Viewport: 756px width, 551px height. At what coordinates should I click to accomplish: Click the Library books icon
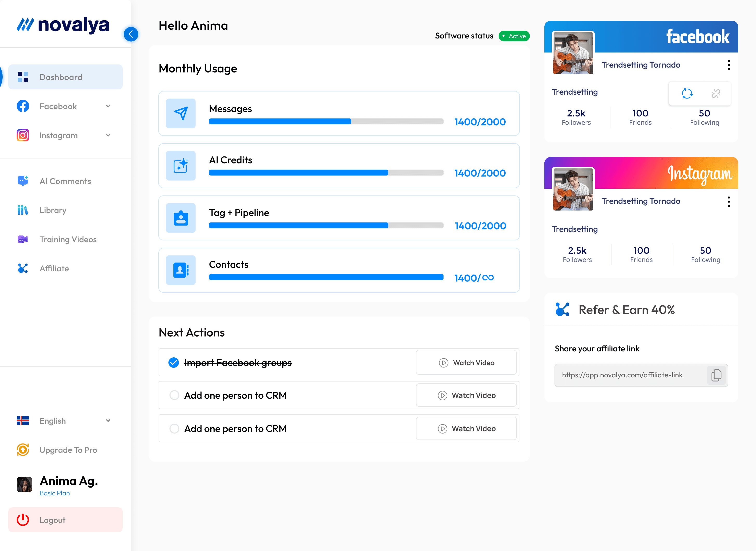[x=23, y=210]
